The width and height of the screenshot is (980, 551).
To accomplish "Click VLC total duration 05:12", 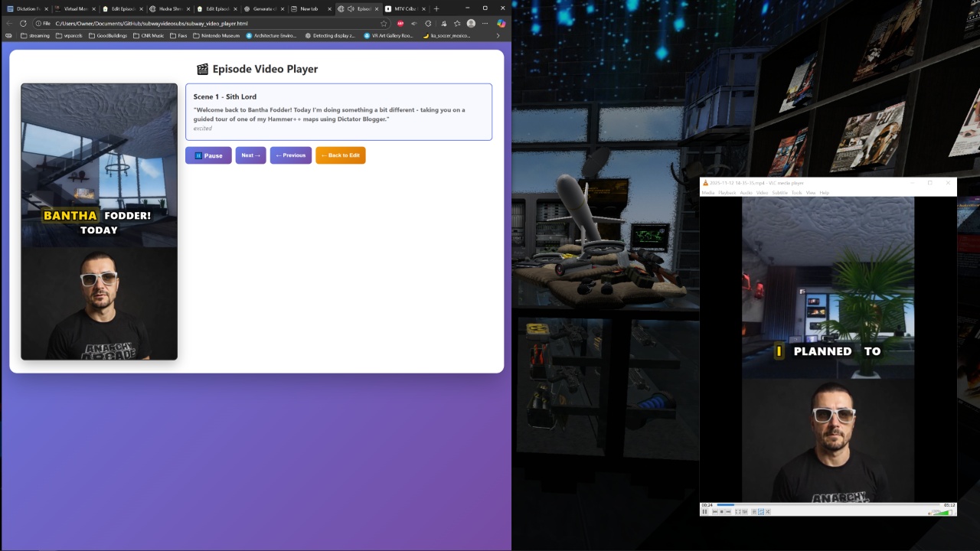I will [949, 505].
